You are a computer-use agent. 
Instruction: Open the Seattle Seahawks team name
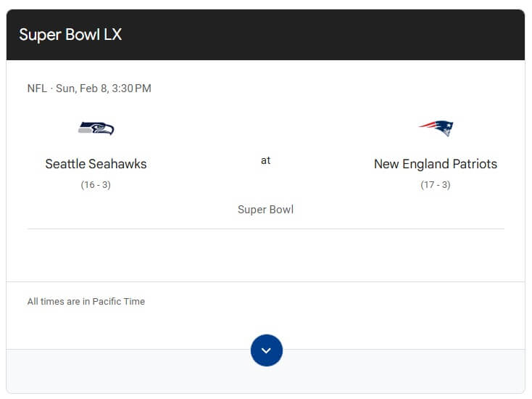point(96,164)
